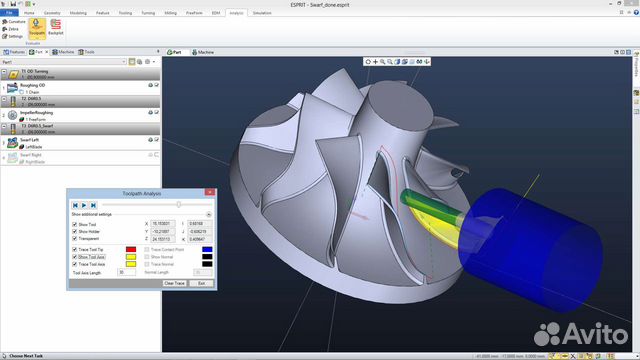Select the Zebra analysis command

[x=11, y=29]
